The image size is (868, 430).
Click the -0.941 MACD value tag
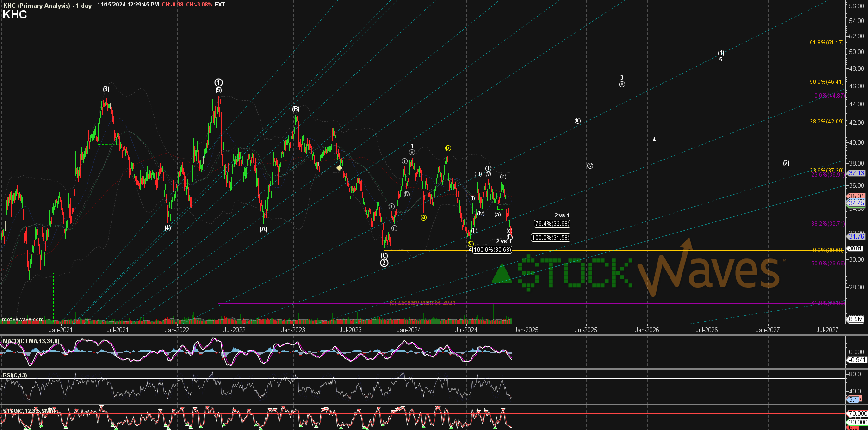(x=857, y=360)
